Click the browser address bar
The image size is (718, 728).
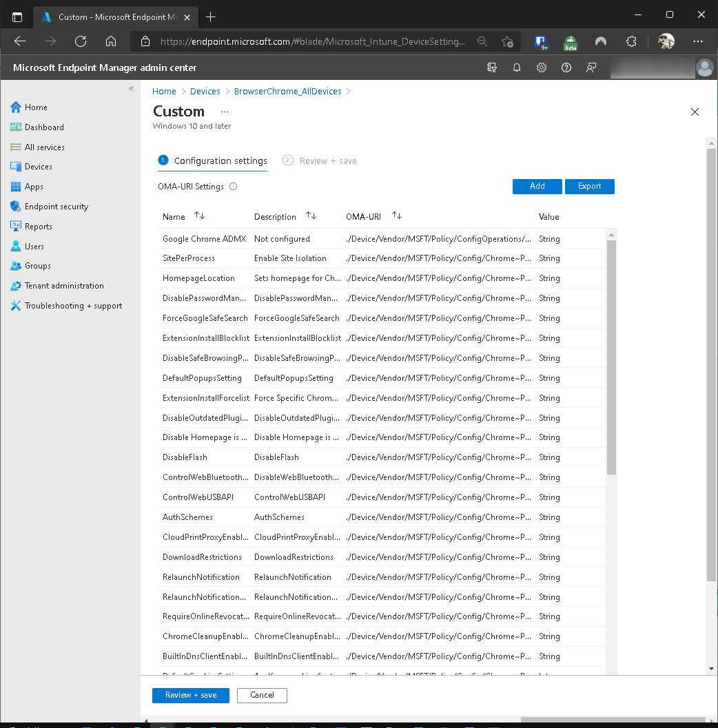(312, 42)
